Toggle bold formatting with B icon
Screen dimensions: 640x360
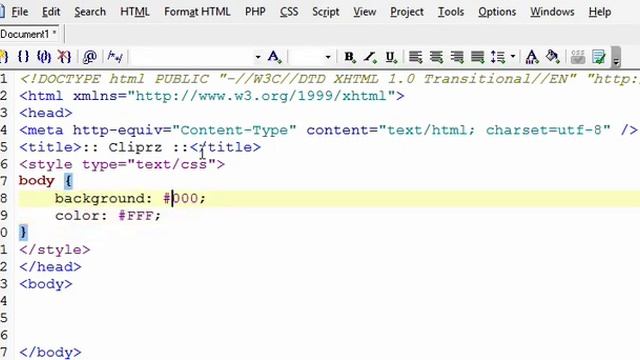coord(349,57)
